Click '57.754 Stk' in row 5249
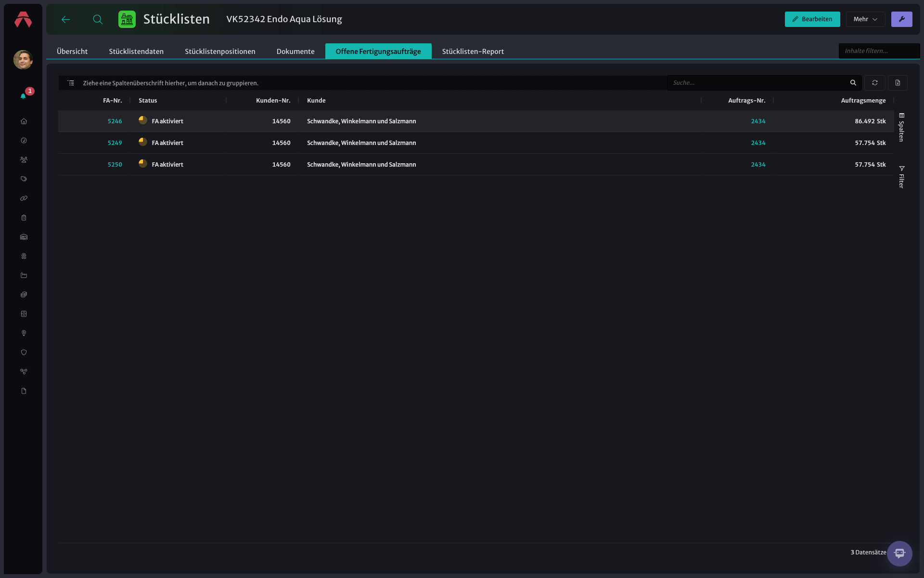This screenshot has height=578, width=924. click(870, 143)
